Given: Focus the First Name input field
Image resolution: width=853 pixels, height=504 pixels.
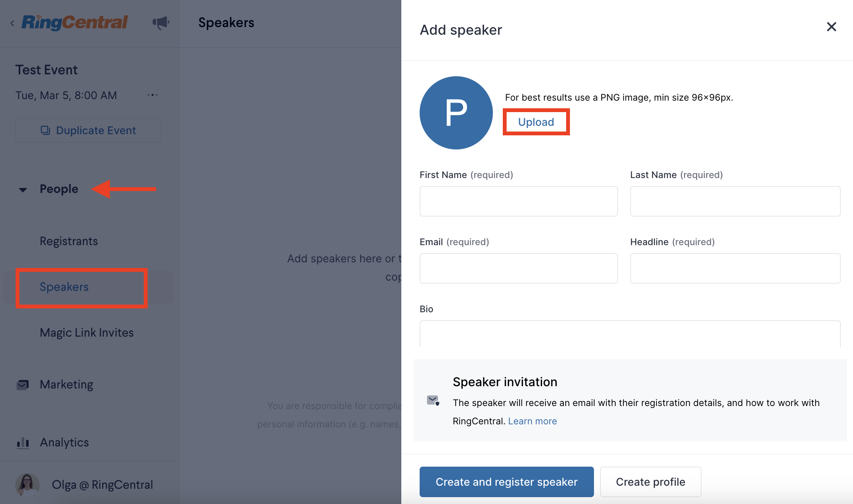Looking at the screenshot, I should pos(518,201).
